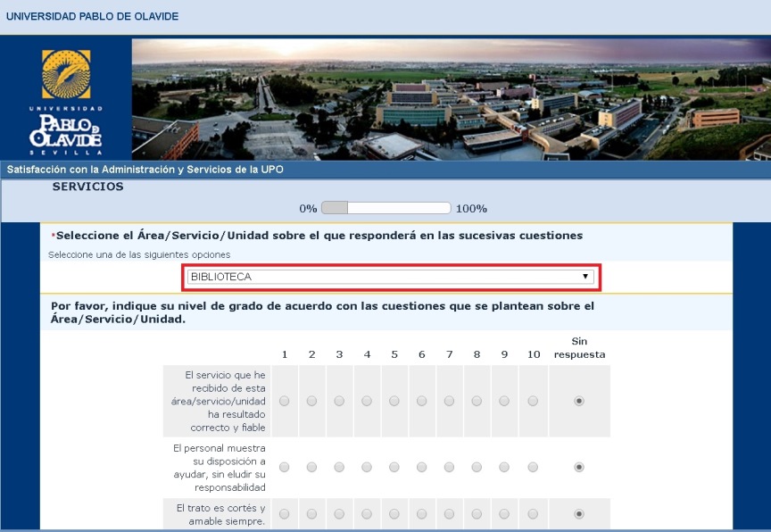771x532 pixels.
Task: Select 'Sin respuesta' for 'servicio correcto y fiable'
Action: 579,401
